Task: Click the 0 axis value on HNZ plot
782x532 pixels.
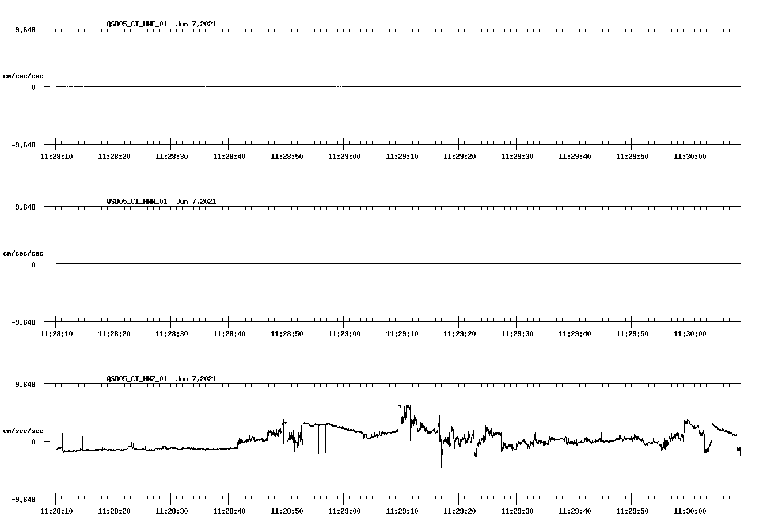Action: tap(33, 442)
